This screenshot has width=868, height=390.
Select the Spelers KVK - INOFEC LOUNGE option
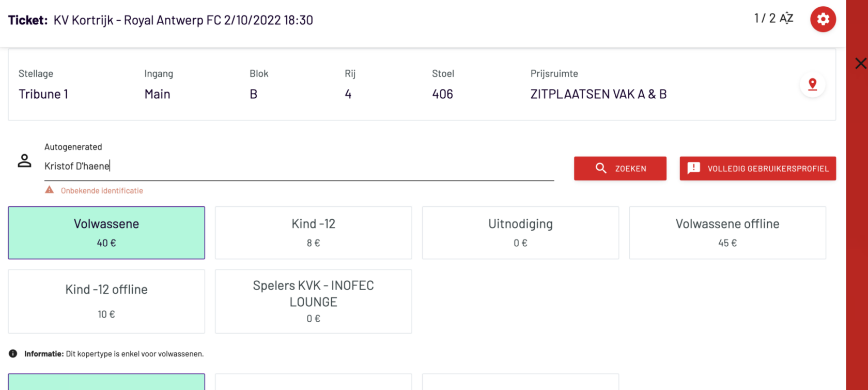pyautogui.click(x=313, y=301)
